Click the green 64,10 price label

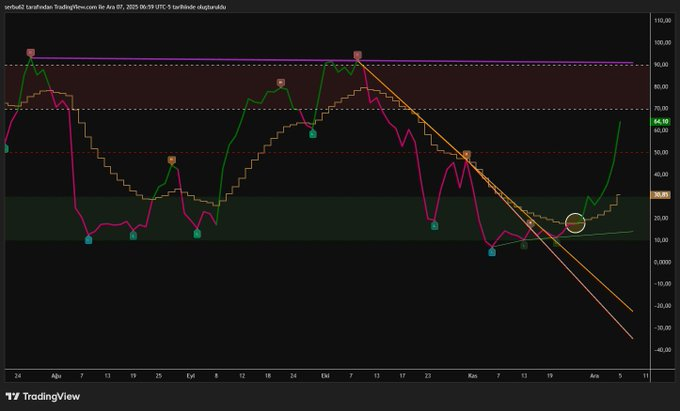pos(661,122)
